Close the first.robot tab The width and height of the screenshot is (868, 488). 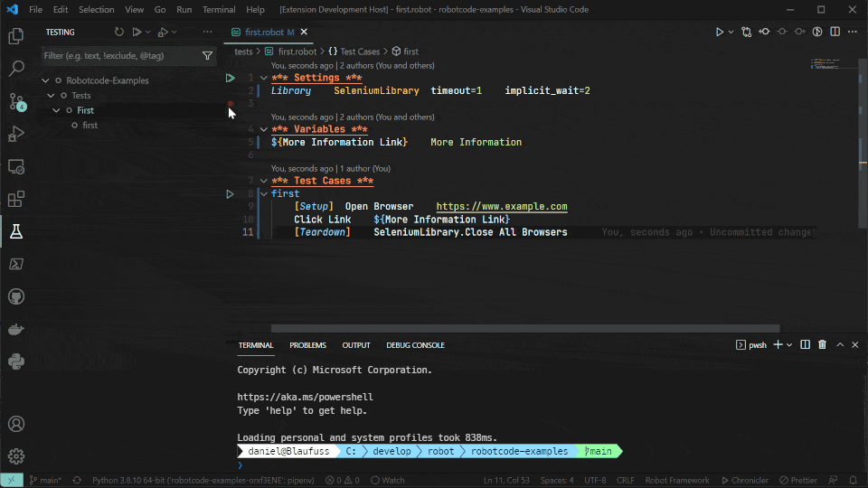click(304, 33)
